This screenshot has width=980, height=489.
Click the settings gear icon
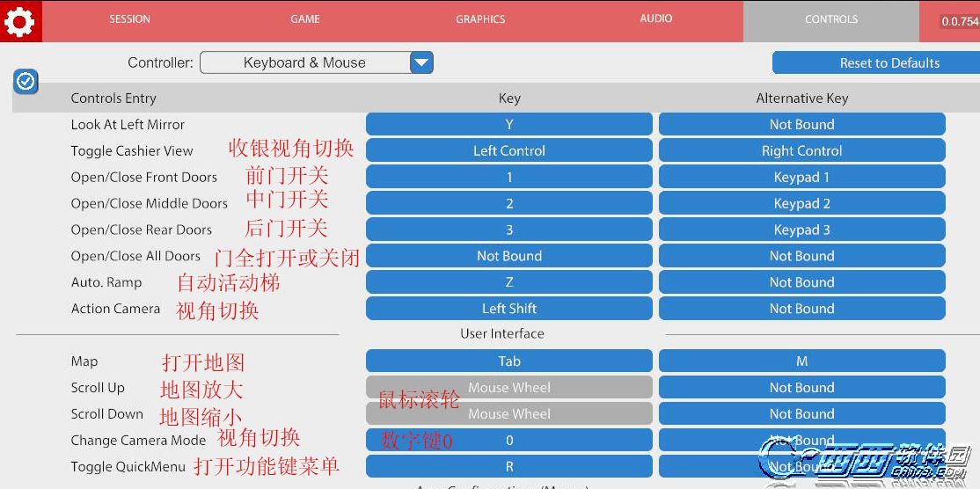19,22
